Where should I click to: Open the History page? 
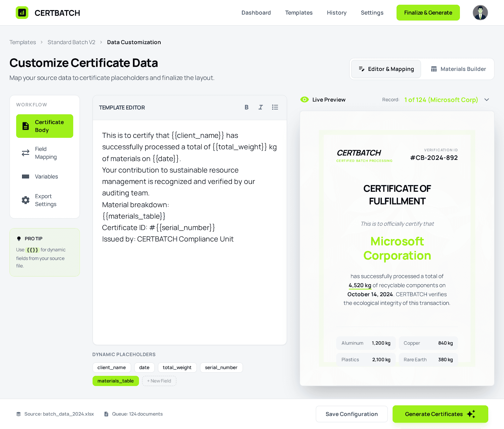pyautogui.click(x=337, y=13)
